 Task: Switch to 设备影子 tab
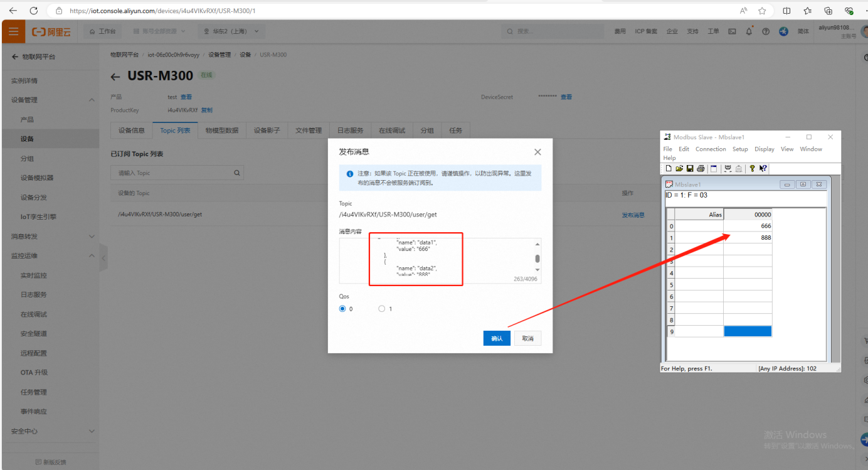click(x=267, y=131)
